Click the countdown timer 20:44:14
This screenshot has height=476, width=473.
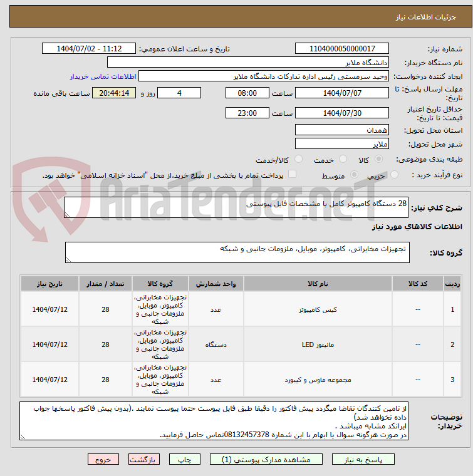point(114,93)
